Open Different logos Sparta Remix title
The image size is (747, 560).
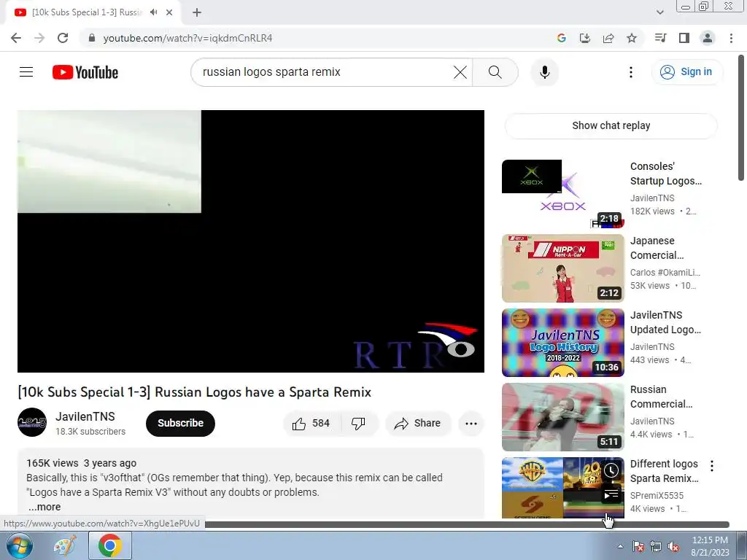[x=664, y=471]
